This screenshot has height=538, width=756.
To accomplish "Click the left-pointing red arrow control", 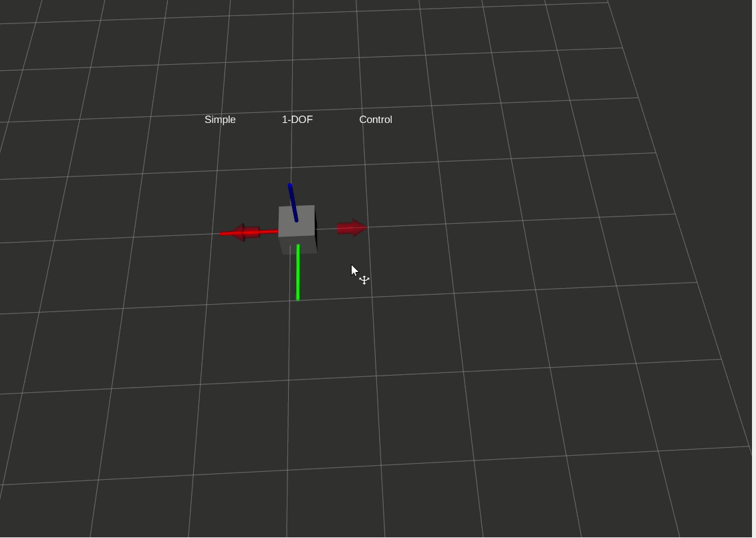I will (246, 233).
